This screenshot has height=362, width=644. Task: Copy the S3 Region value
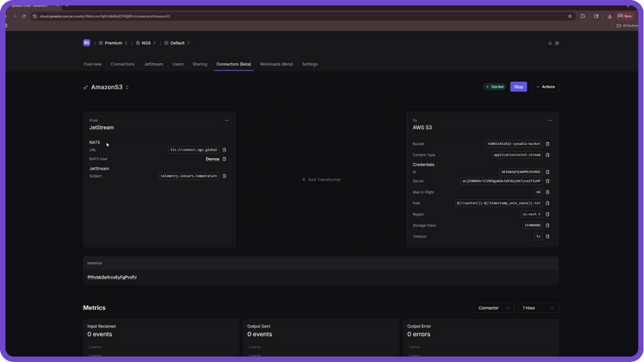click(547, 215)
